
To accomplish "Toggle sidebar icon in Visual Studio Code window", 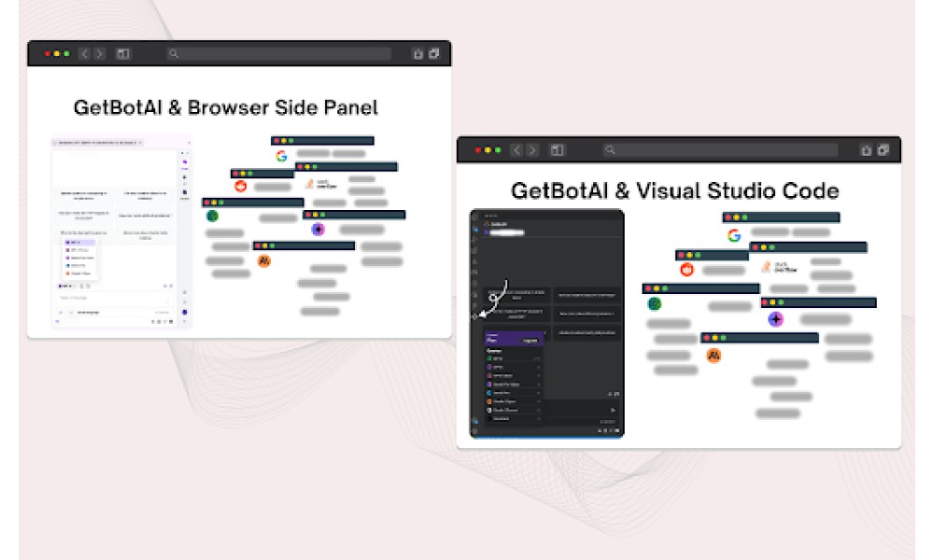I will pyautogui.click(x=557, y=150).
